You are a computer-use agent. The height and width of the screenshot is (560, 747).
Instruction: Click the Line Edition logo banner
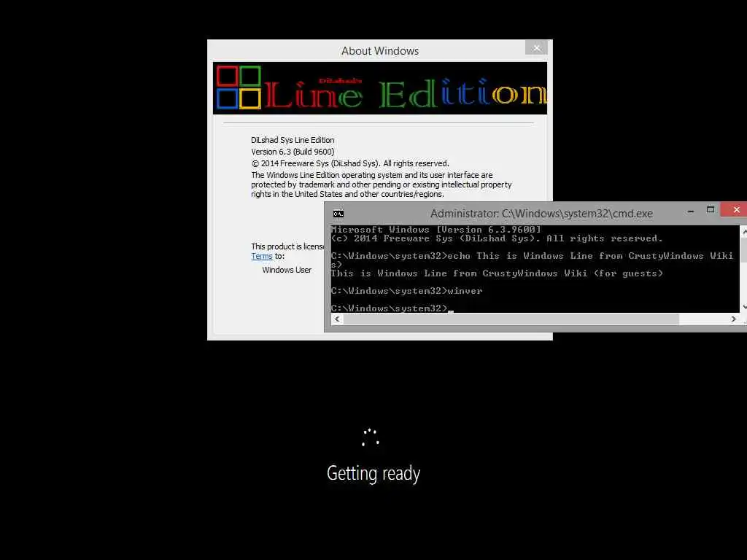(x=380, y=88)
